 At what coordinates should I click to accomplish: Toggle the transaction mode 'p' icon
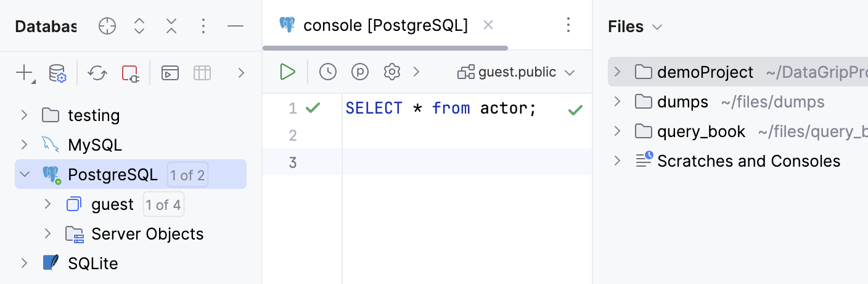pos(360,72)
